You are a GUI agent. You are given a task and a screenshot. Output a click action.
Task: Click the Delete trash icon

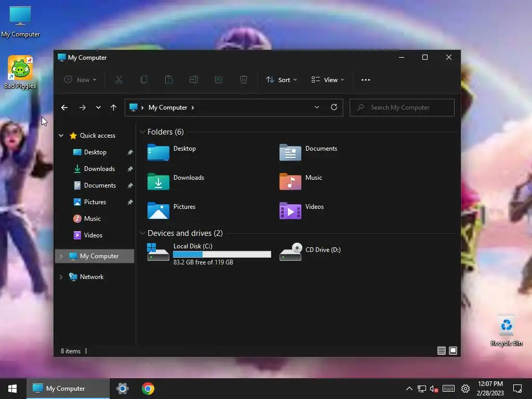coord(244,79)
